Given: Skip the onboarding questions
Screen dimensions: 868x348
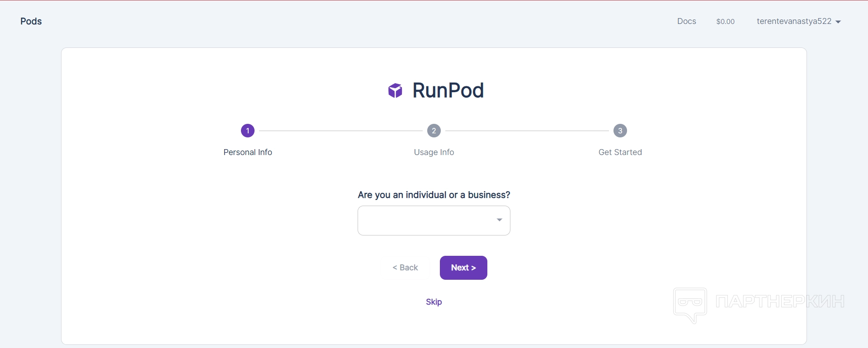Looking at the screenshot, I should coord(434,302).
